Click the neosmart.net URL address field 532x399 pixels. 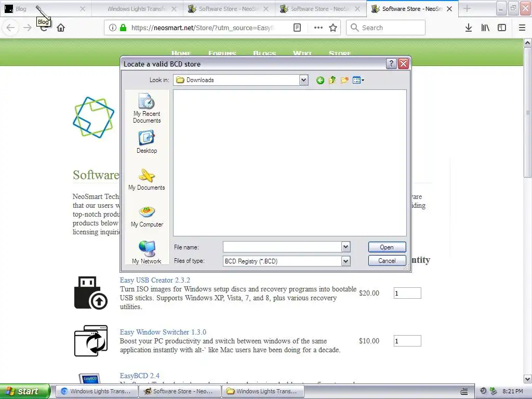[203, 28]
